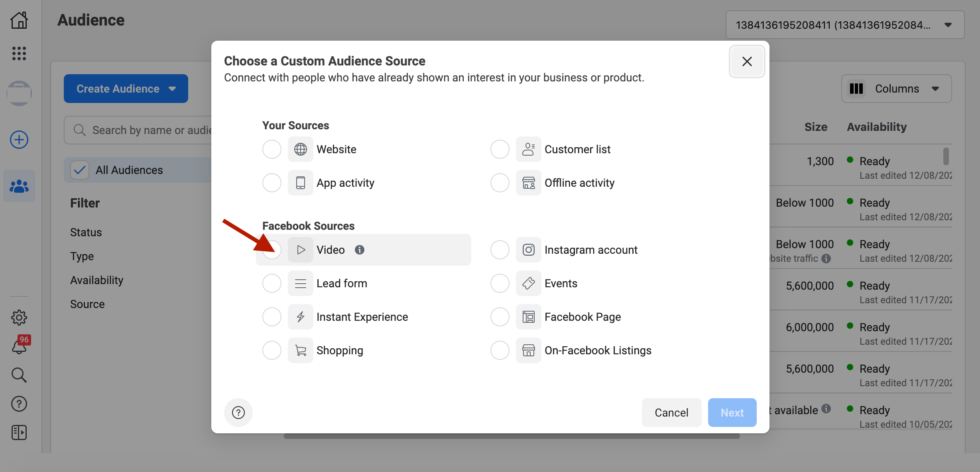This screenshot has width=980, height=472.
Task: Click the Home icon in left sidebar
Action: pyautogui.click(x=19, y=20)
